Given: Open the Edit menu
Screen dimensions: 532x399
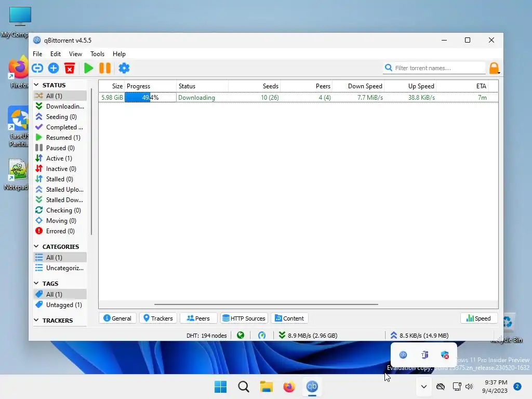Looking at the screenshot, I should [55, 54].
